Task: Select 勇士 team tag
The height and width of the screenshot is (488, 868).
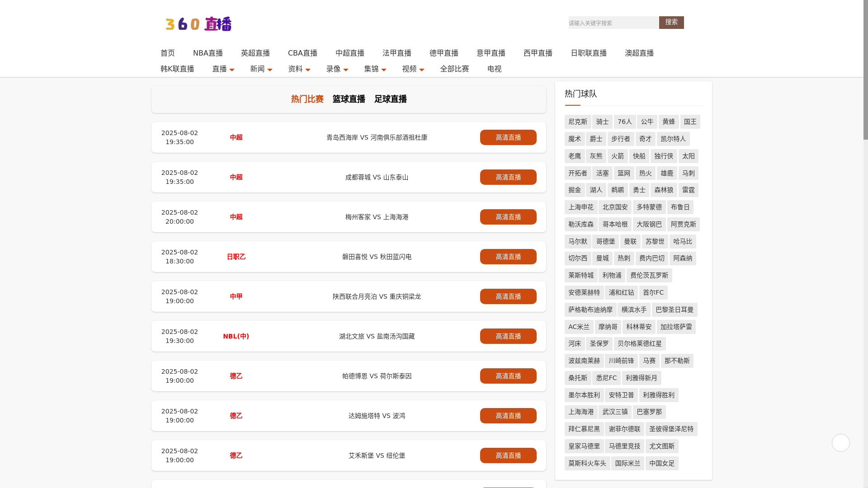Action: pyautogui.click(x=639, y=190)
